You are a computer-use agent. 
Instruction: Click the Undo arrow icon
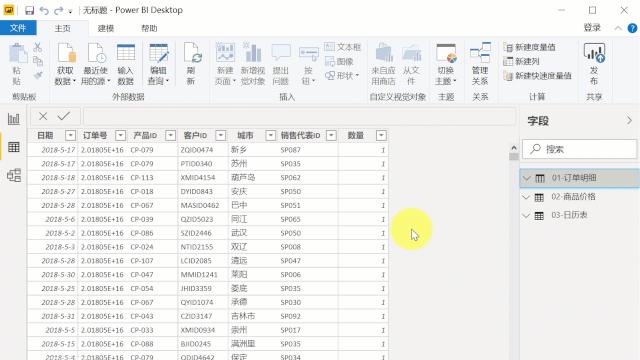pyautogui.click(x=44, y=11)
